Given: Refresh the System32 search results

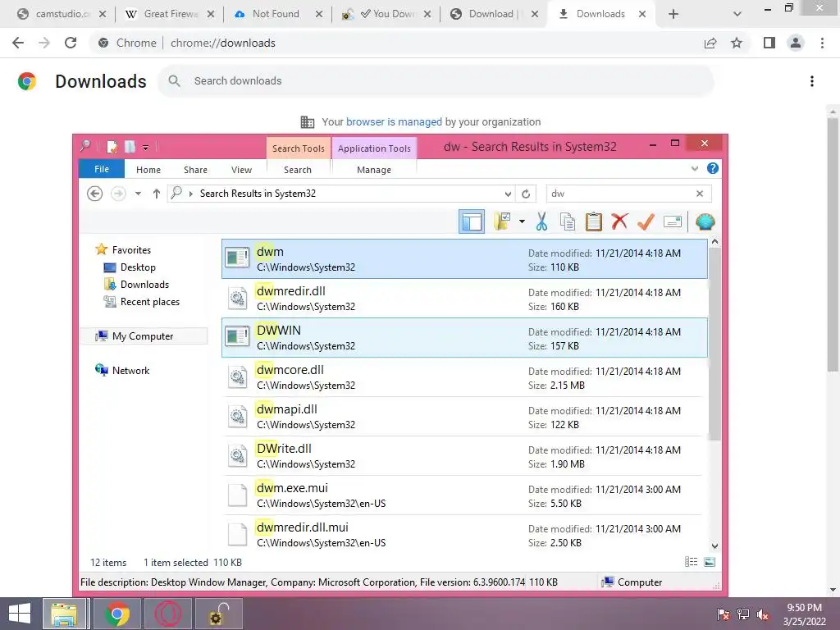Looking at the screenshot, I should tap(526, 194).
